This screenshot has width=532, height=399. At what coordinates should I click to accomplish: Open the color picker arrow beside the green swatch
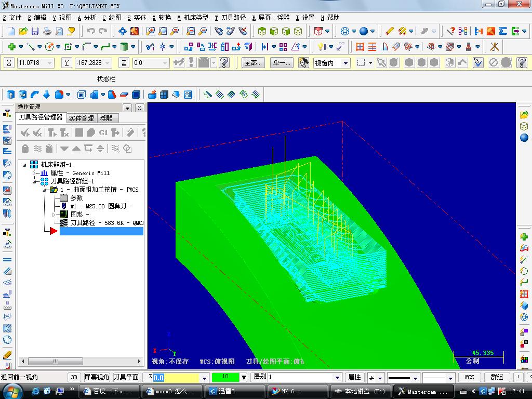point(243,377)
